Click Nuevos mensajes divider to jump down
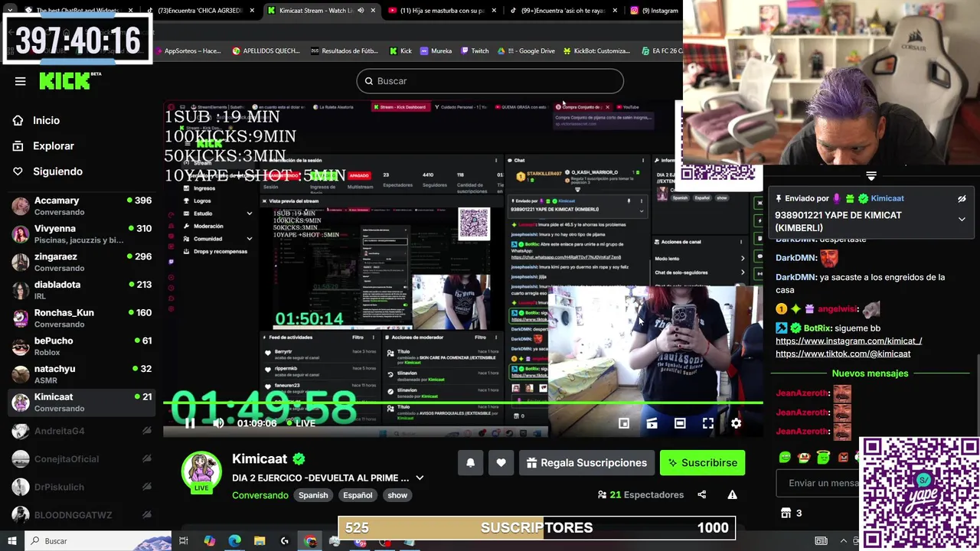Screen dimensions: 980x551 870,373
